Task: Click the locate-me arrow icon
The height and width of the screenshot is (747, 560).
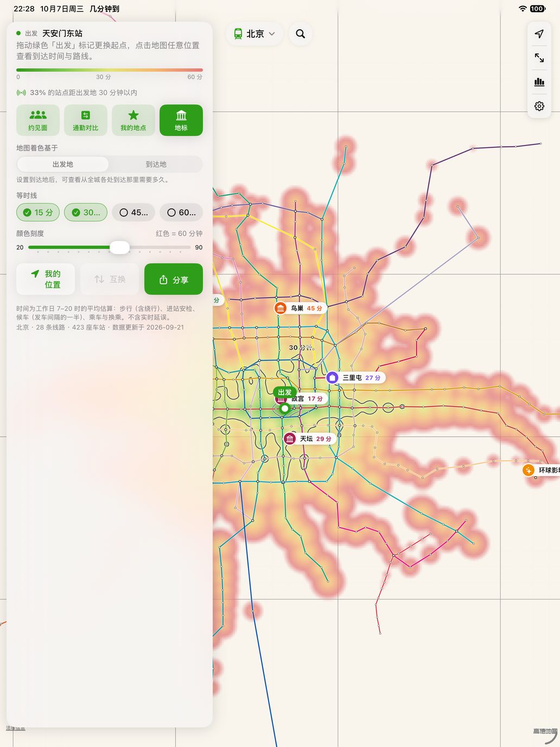Action: click(x=539, y=34)
